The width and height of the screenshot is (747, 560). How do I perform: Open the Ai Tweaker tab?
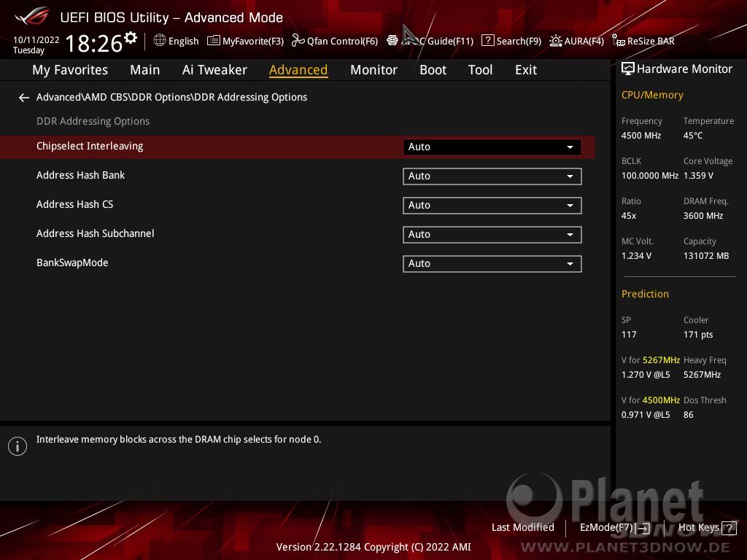[x=214, y=70]
